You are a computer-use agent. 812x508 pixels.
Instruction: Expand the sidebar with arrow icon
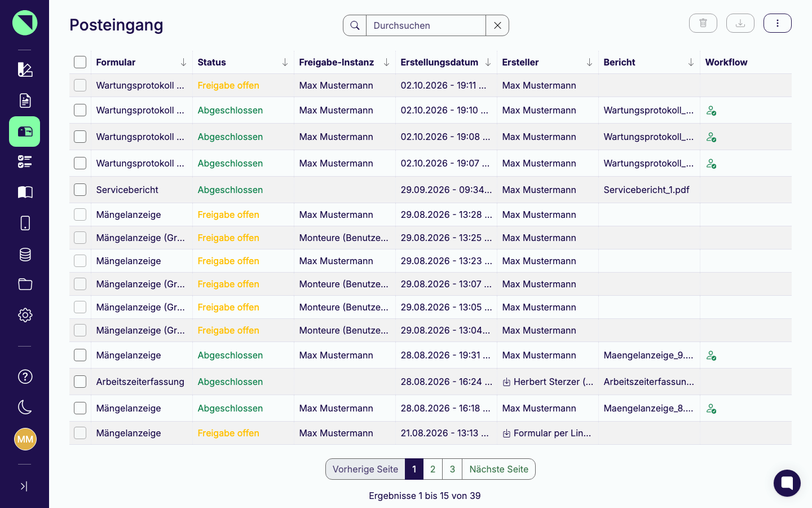[x=24, y=486]
